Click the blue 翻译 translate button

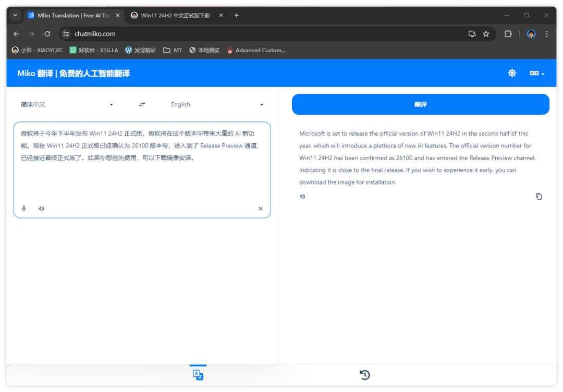click(421, 104)
